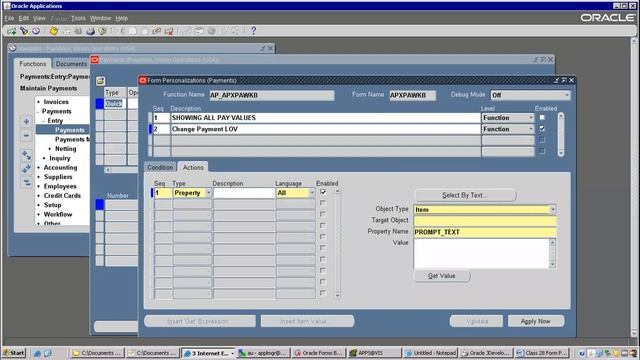Click Navigator's expand all sidebar icon

(x=27, y=169)
